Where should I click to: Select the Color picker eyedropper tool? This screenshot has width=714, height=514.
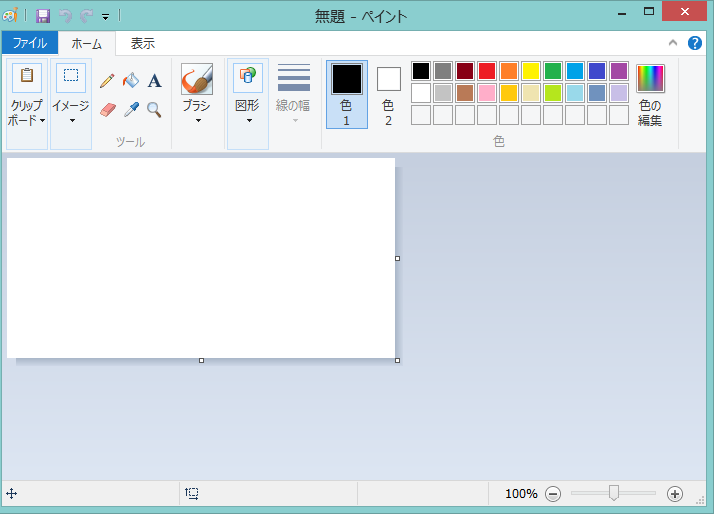coord(131,109)
